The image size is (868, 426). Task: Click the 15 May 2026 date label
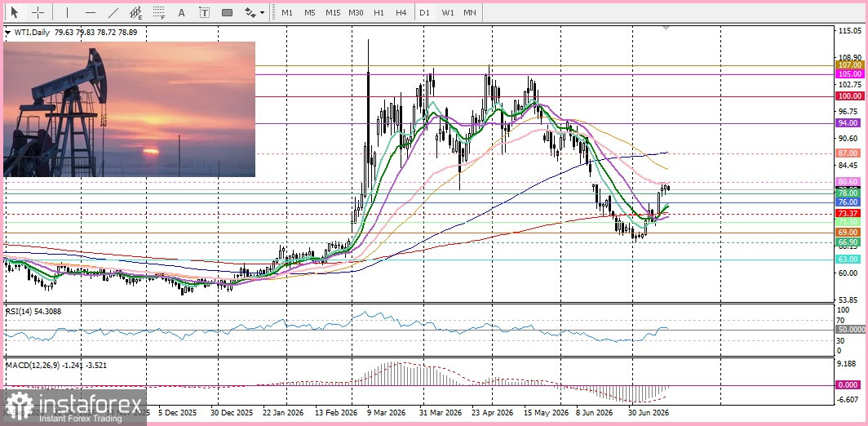pos(545,413)
